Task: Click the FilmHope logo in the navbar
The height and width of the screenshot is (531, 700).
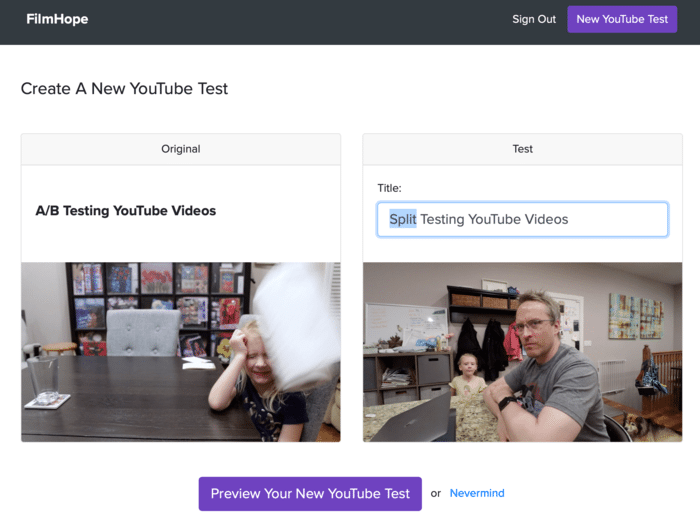Action: coord(57,19)
